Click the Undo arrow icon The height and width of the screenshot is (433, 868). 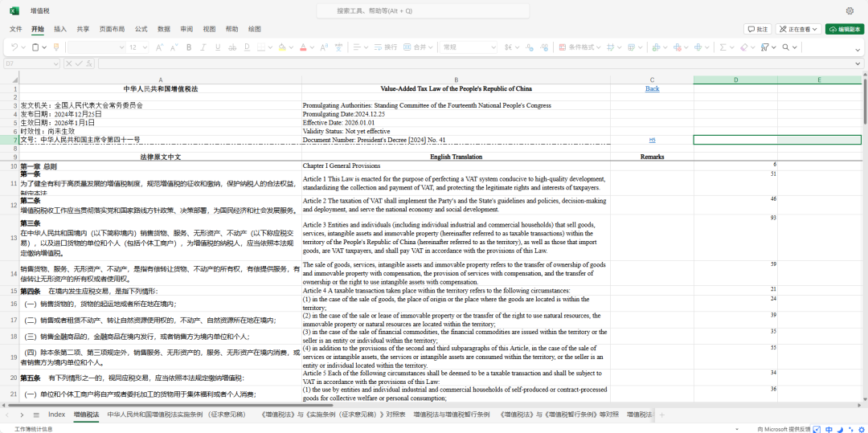[x=14, y=47]
